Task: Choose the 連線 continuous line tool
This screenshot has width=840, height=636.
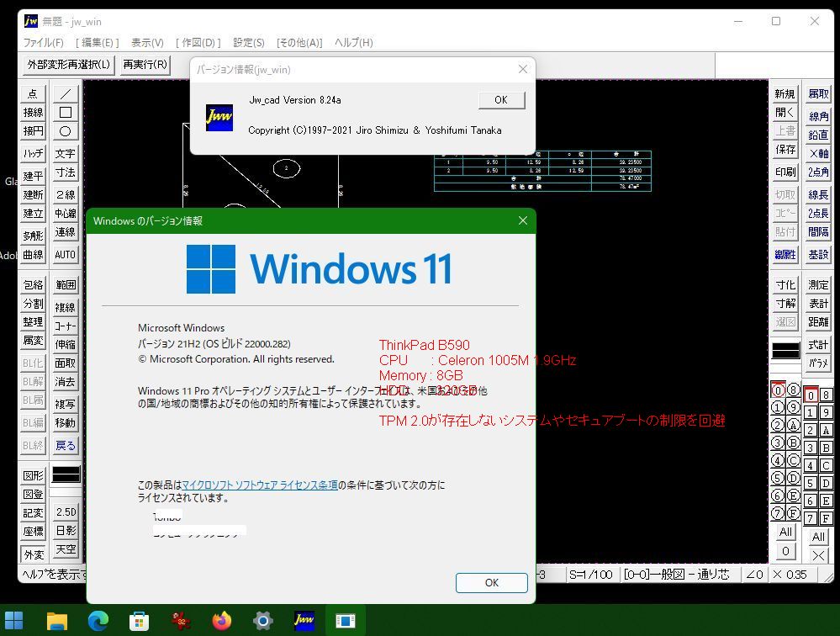Action: (x=66, y=232)
